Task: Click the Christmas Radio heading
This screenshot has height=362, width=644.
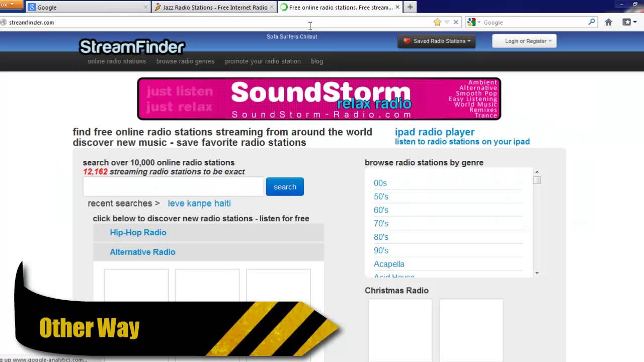Action: (396, 291)
